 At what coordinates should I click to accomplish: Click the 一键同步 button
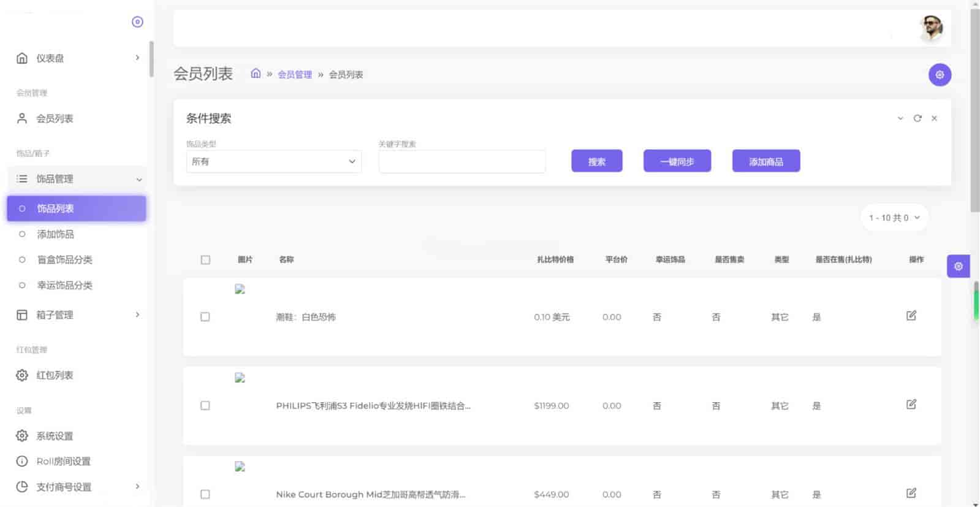coord(677,161)
